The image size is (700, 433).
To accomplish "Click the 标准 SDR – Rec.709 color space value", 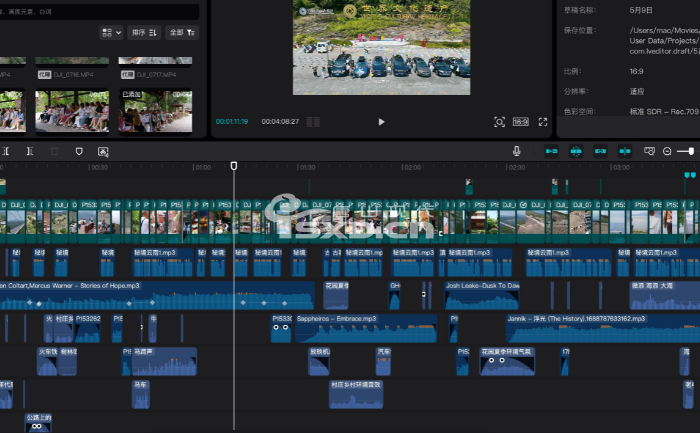I will [664, 112].
